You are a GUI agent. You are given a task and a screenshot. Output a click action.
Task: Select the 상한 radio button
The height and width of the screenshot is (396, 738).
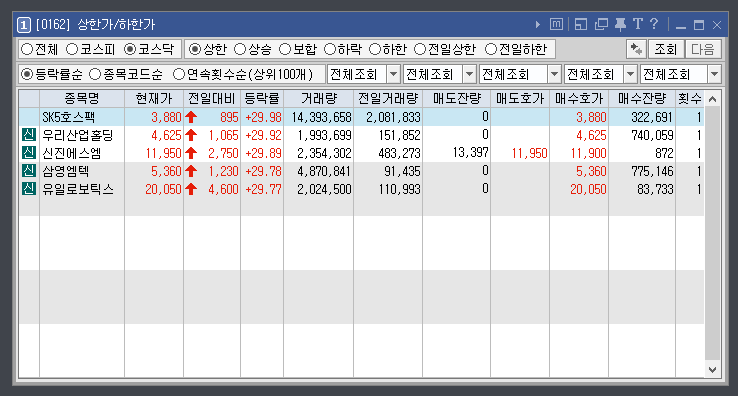point(195,49)
